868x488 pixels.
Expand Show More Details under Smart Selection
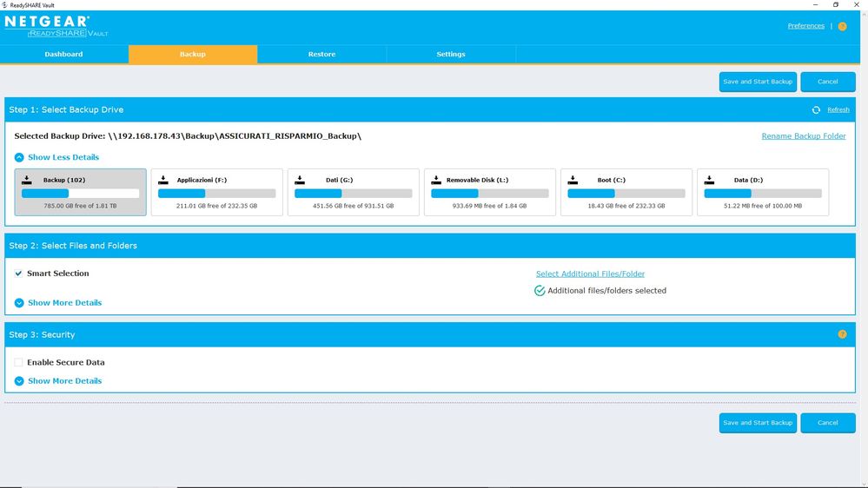pyautogui.click(x=58, y=303)
